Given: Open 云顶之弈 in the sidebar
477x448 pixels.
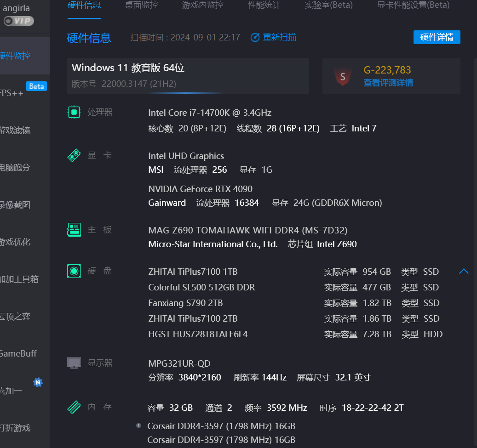Looking at the screenshot, I should (15, 317).
